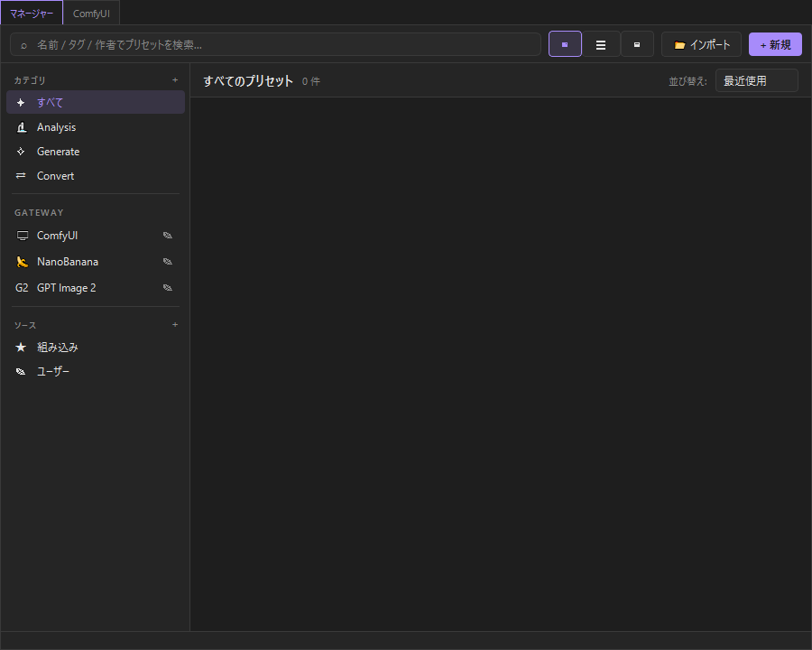Image resolution: width=812 pixels, height=650 pixels.
Task: Open the ComfyUI tab at the top
Action: pyautogui.click(x=91, y=13)
